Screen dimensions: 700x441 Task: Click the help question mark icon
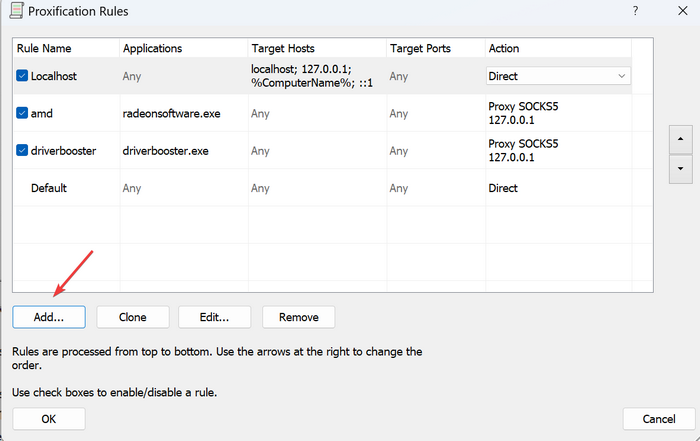(x=635, y=11)
